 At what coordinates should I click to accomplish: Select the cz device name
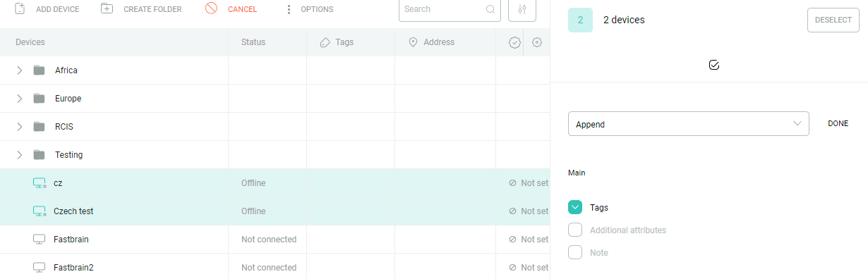click(58, 183)
